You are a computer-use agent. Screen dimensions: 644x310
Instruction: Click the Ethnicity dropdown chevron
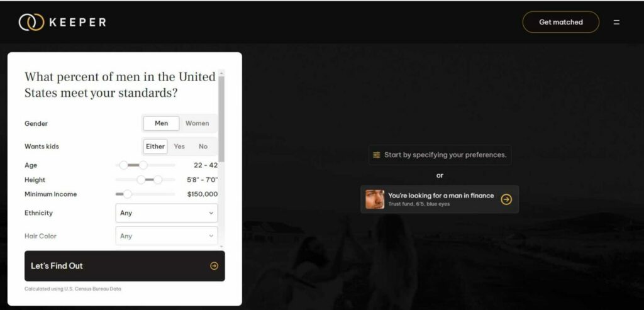pyautogui.click(x=211, y=213)
